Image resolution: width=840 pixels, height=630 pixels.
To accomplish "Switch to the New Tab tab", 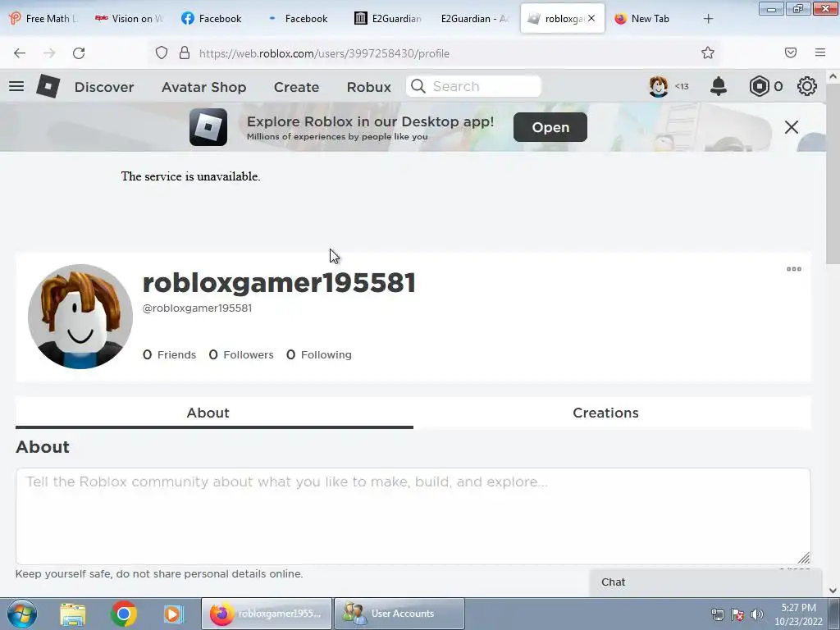I will click(x=650, y=19).
